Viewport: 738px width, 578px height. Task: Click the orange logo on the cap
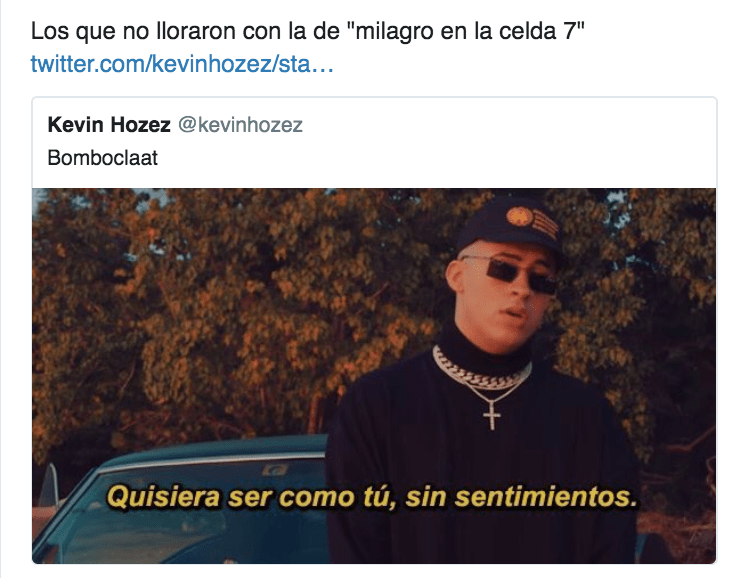click(x=520, y=217)
